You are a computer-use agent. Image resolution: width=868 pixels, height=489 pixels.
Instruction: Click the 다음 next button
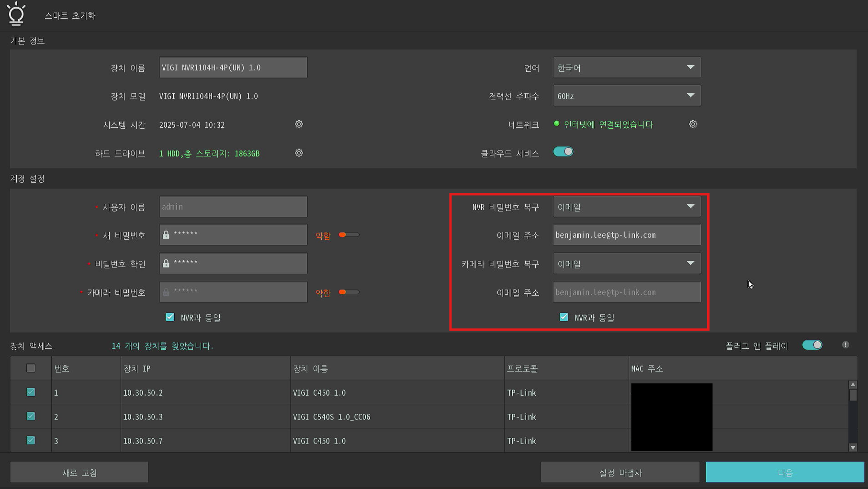pyautogui.click(x=785, y=472)
